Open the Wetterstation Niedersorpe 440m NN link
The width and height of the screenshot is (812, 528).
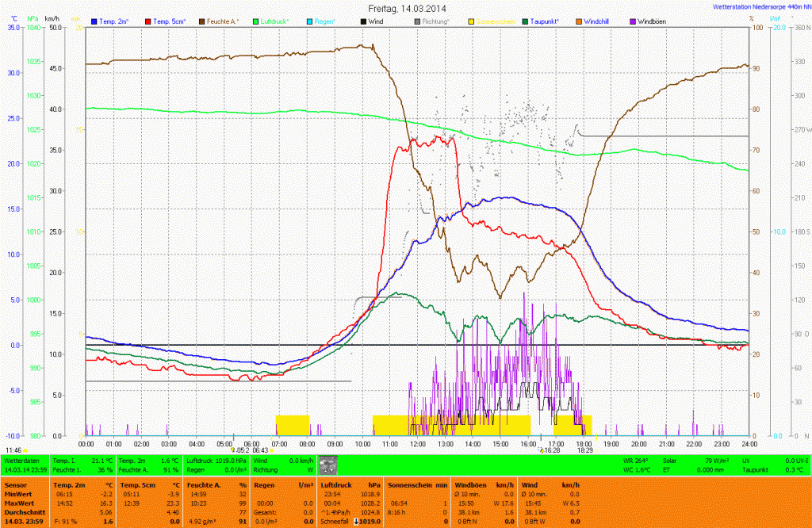pos(762,6)
